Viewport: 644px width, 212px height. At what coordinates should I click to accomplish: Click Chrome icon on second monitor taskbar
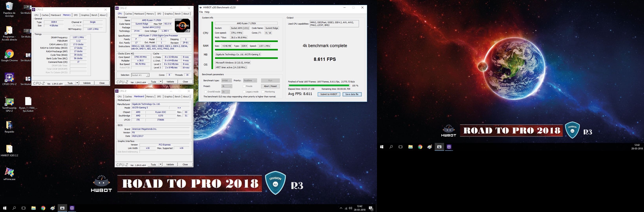tap(420, 147)
